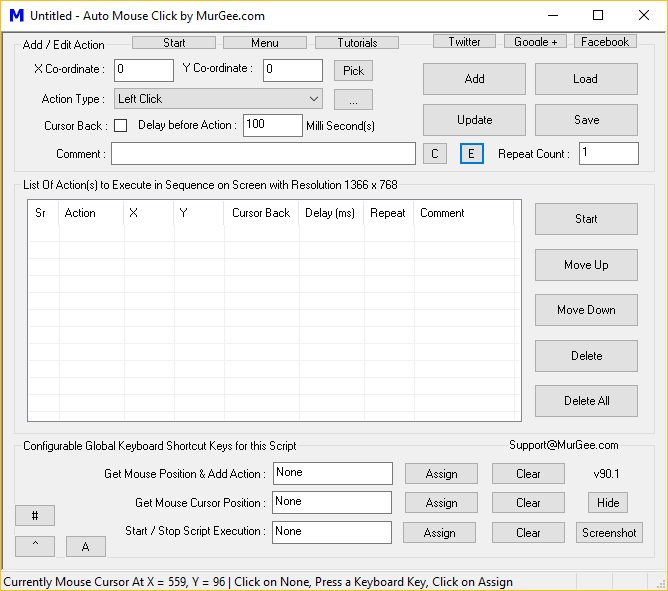The height and width of the screenshot is (591, 668).
Task: Click the Support@MurGee.com text
Action: click(564, 445)
